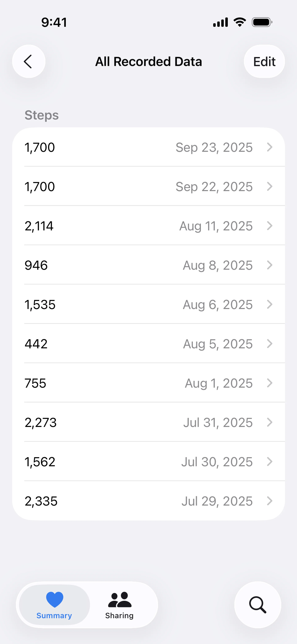Select the 755 steps row

(x=148, y=383)
